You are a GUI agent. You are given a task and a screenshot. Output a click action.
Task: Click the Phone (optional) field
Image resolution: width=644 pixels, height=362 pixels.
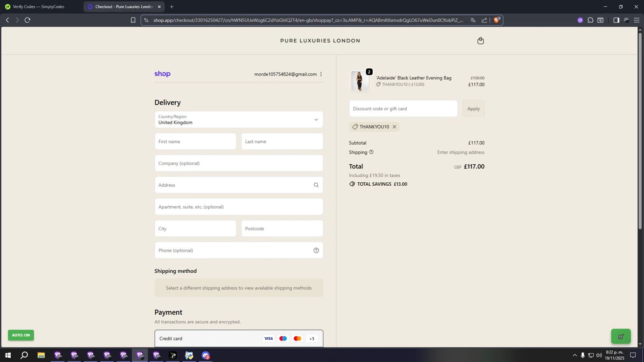point(239,250)
